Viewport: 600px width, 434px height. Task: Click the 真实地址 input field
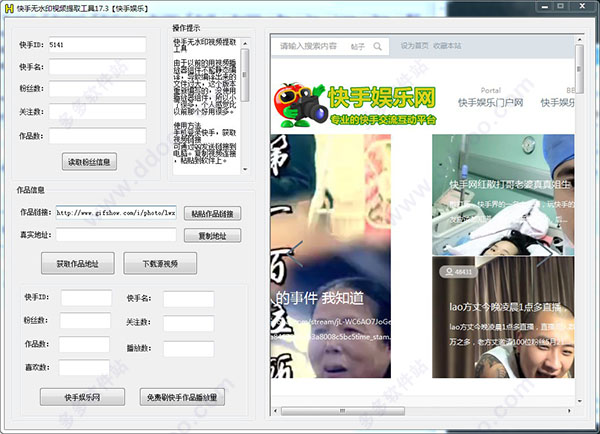point(116,235)
